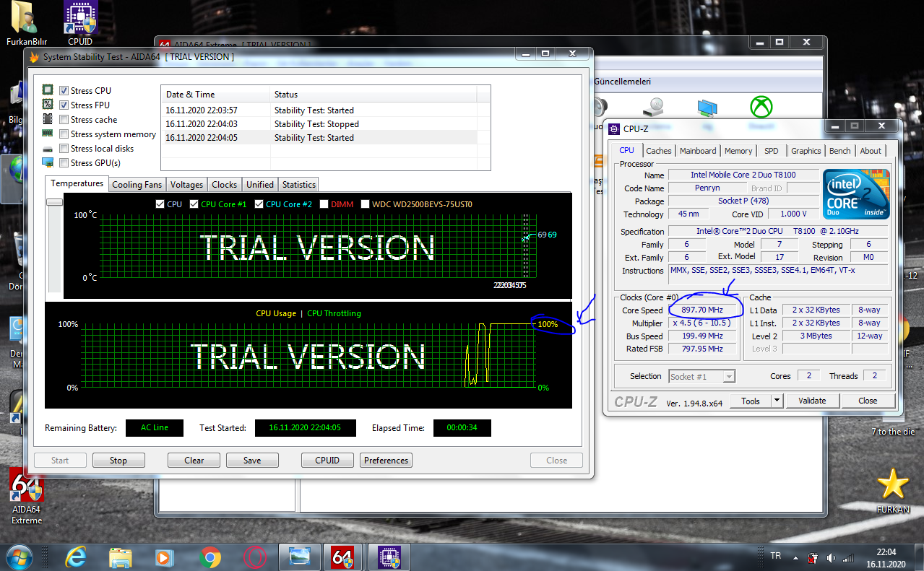Launch Opera browser from the taskbar

pos(254,557)
